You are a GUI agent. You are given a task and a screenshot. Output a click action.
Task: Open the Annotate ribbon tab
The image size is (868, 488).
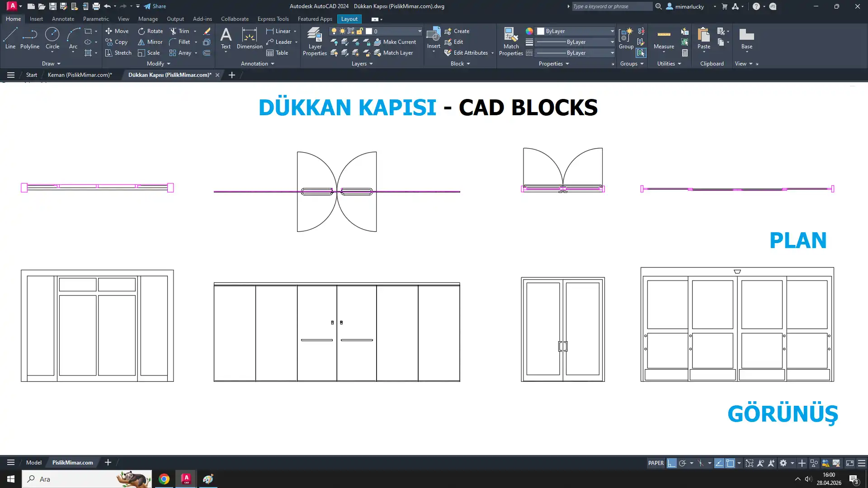click(x=63, y=19)
